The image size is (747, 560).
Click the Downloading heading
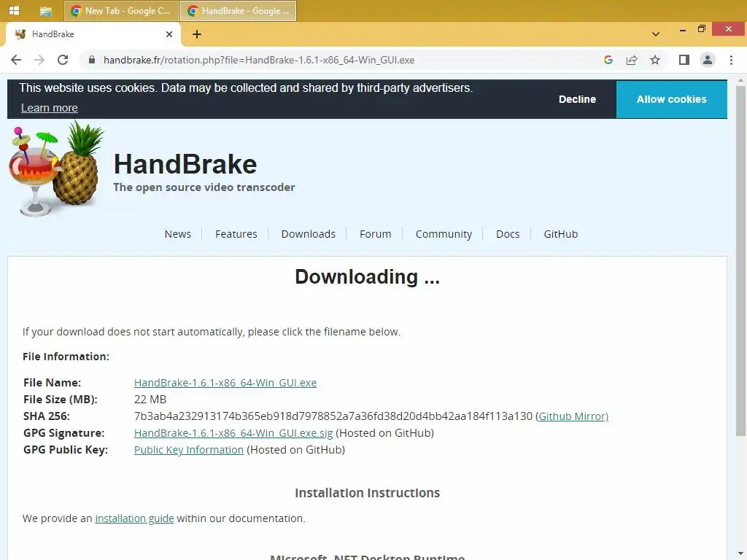[368, 276]
